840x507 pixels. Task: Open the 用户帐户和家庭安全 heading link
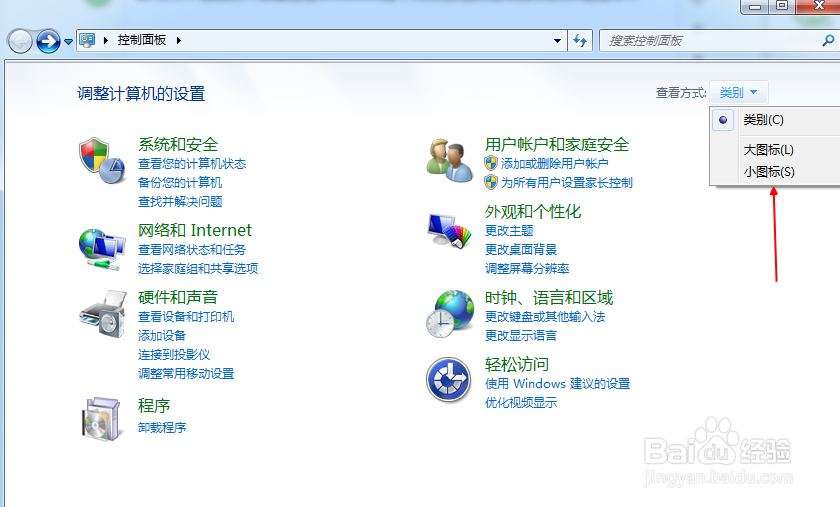(557, 144)
